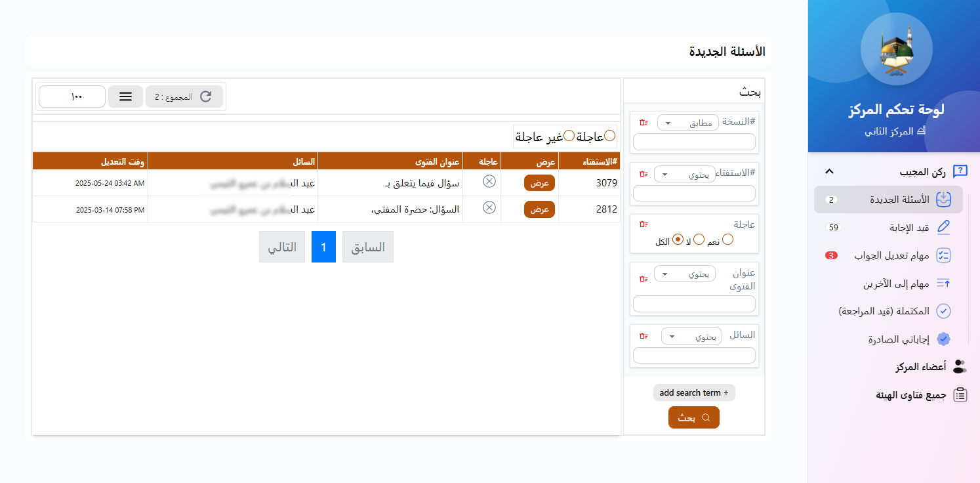Click add search term to add a filter

pyautogui.click(x=694, y=392)
